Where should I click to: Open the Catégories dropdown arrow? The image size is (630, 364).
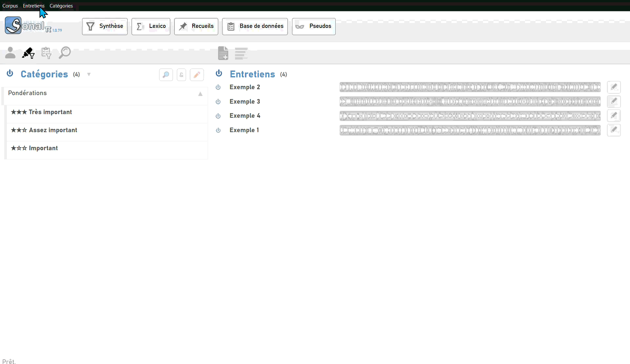click(89, 74)
